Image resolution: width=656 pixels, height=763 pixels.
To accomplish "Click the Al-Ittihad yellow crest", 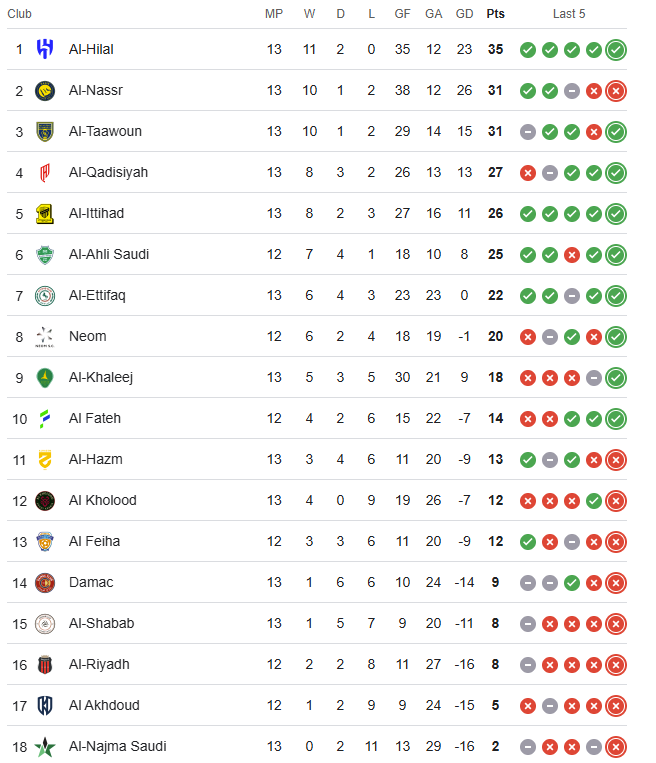I will pos(45,213).
